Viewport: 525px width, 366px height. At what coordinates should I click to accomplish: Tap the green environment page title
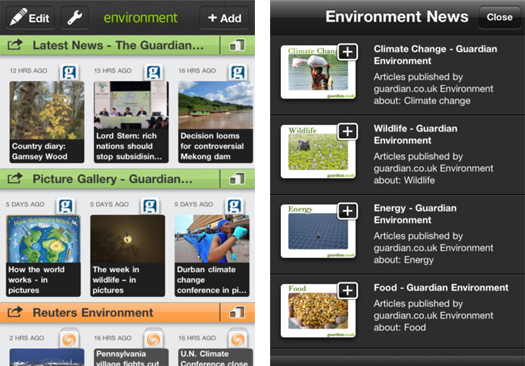(x=140, y=18)
